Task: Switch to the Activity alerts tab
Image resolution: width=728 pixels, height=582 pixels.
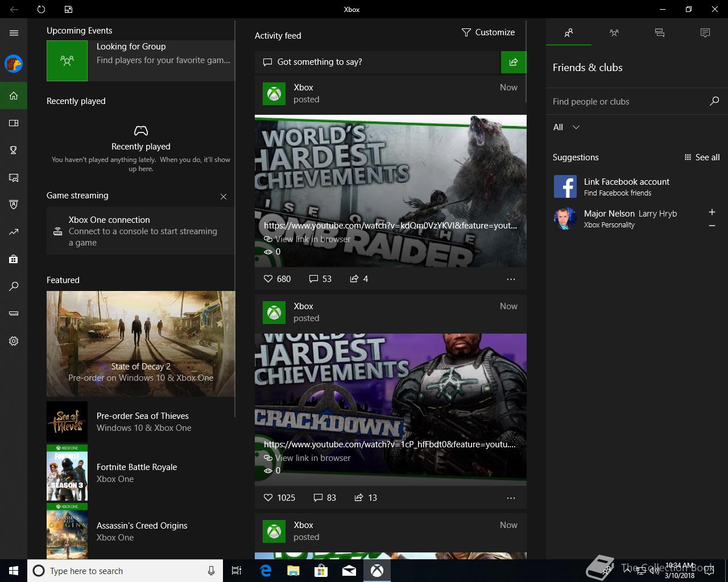Action: click(705, 33)
